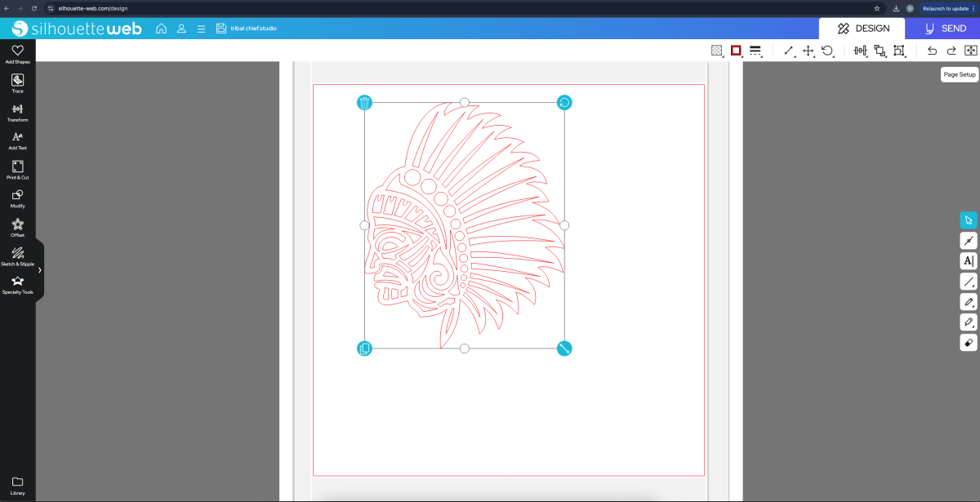Click the scale handle at selection corner
The width and height of the screenshot is (980, 502).
[x=564, y=349]
